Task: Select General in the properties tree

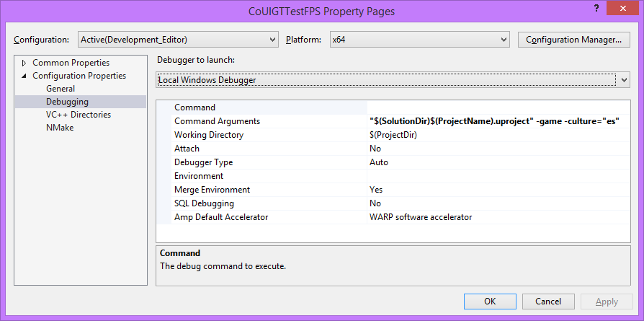Action: tap(60, 89)
